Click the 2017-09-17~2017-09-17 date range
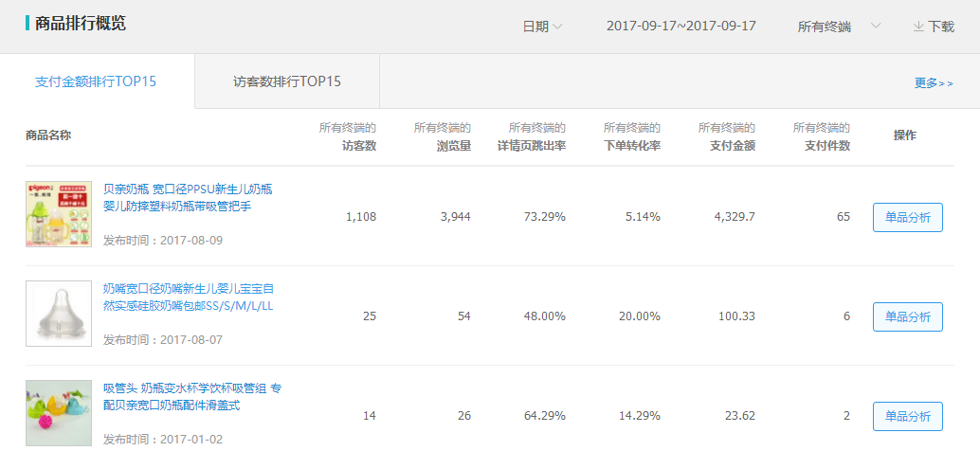 pos(681,27)
